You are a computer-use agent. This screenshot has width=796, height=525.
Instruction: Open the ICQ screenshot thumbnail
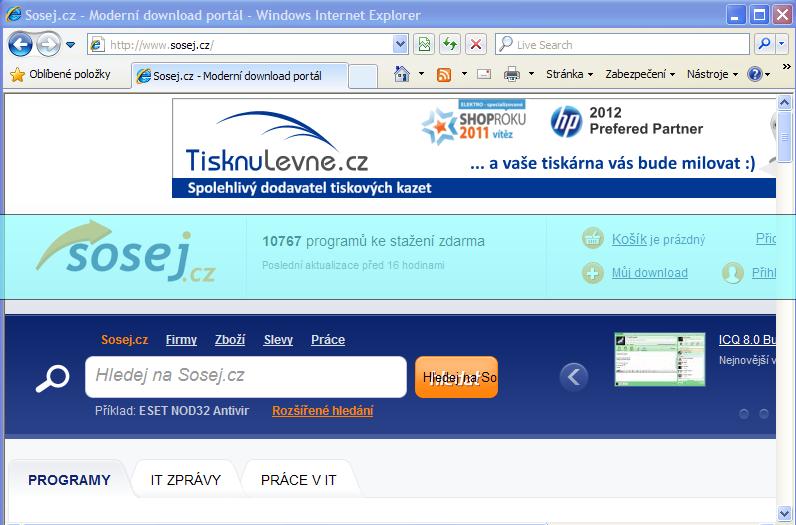pyautogui.click(x=659, y=359)
